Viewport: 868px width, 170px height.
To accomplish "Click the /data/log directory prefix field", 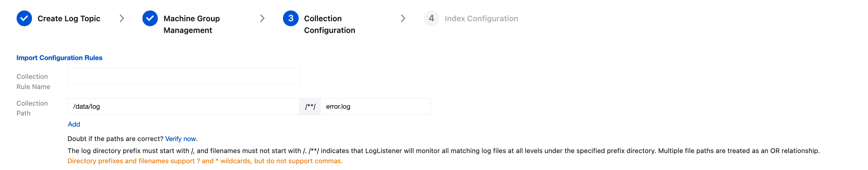I will tap(183, 107).
